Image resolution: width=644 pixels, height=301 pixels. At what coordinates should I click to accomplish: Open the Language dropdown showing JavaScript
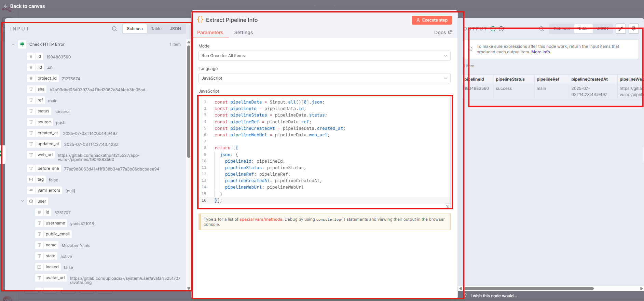click(324, 78)
